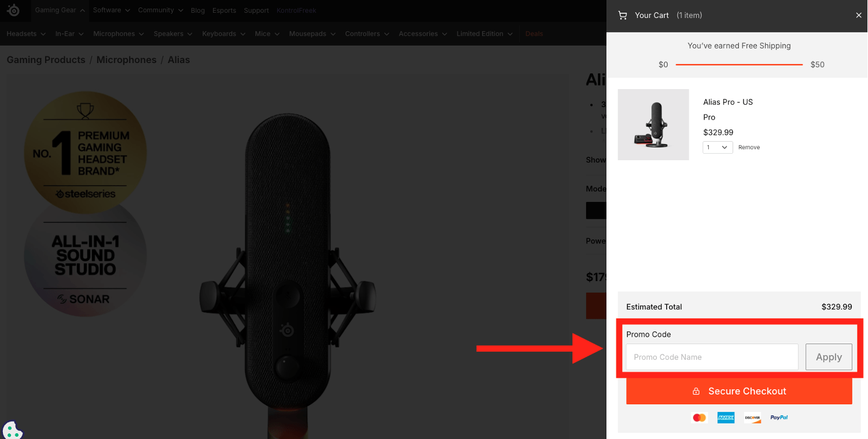Open the Microphones category dropdown
Screen dimensions: 868x439
pyautogui.click(x=119, y=34)
